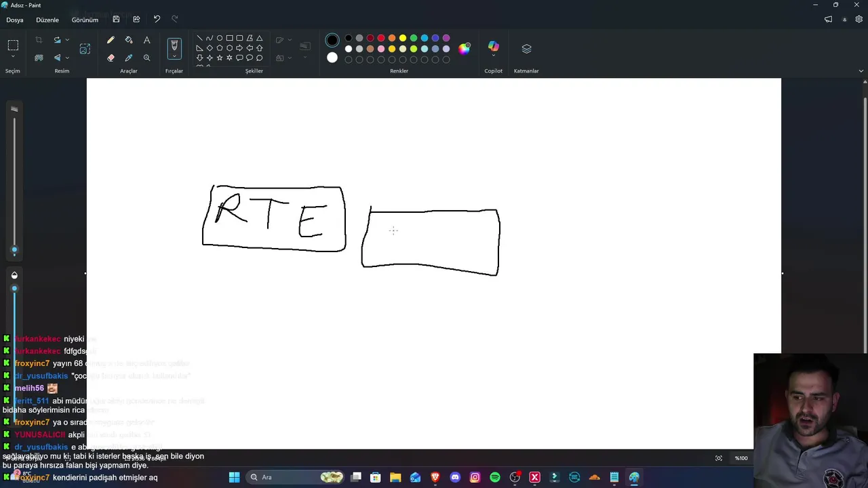Select the rectangular selection tool
This screenshot has height=488, width=868.
[13, 45]
